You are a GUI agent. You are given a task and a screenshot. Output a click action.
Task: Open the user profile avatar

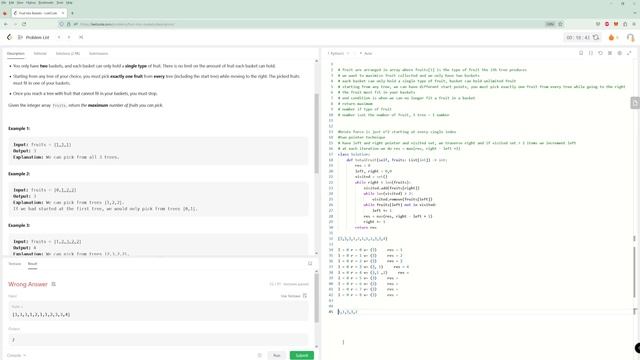click(630, 38)
